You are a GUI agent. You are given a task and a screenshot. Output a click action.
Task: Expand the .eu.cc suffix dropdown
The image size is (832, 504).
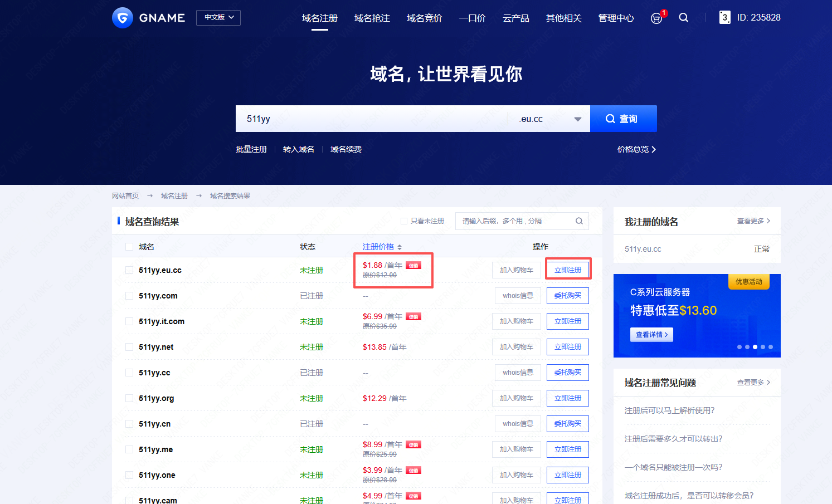pos(577,119)
